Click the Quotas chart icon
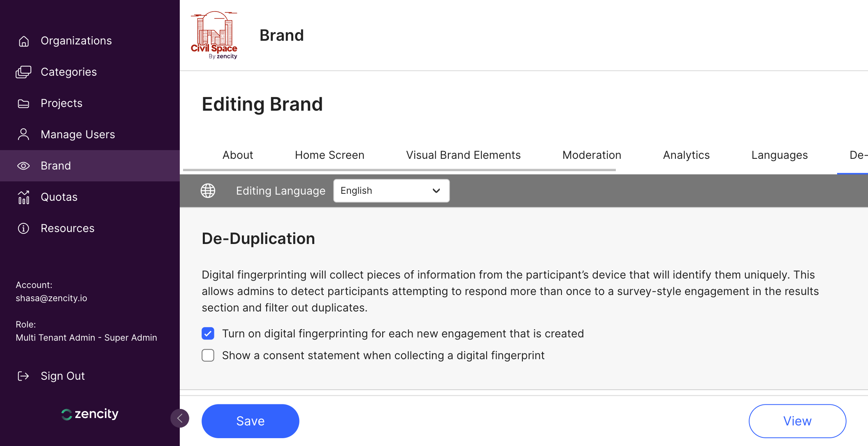The height and width of the screenshot is (446, 868). [23, 197]
